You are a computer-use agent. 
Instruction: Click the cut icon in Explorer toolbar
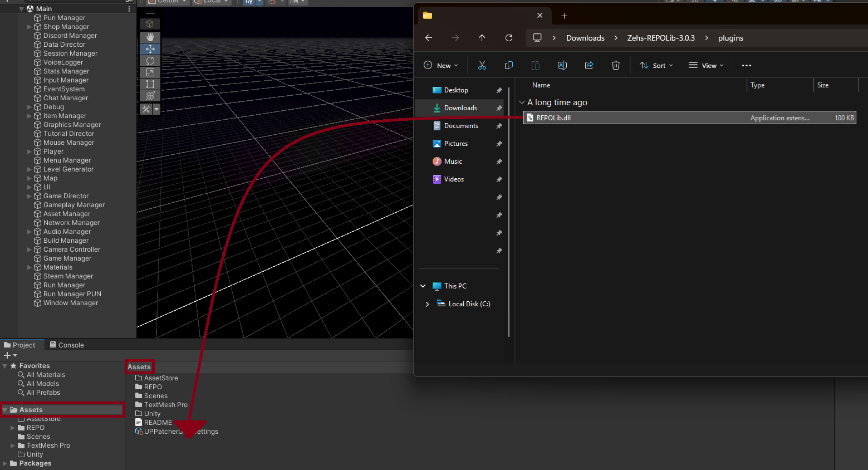pos(482,65)
